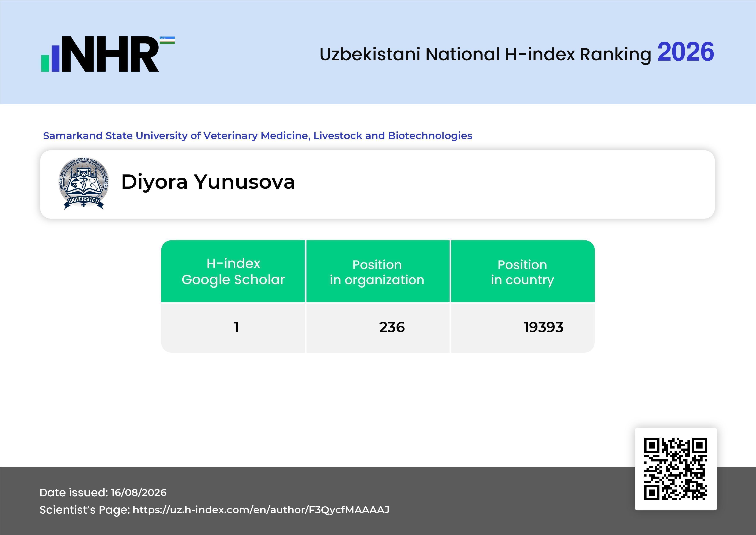Open the Scientist's Page URL link
This screenshot has width=756, height=535.
coord(261,510)
